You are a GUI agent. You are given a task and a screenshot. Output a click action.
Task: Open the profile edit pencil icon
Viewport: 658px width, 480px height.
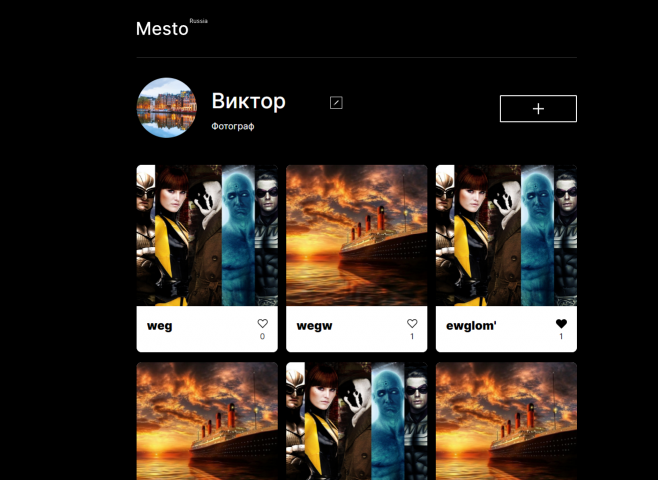click(336, 103)
